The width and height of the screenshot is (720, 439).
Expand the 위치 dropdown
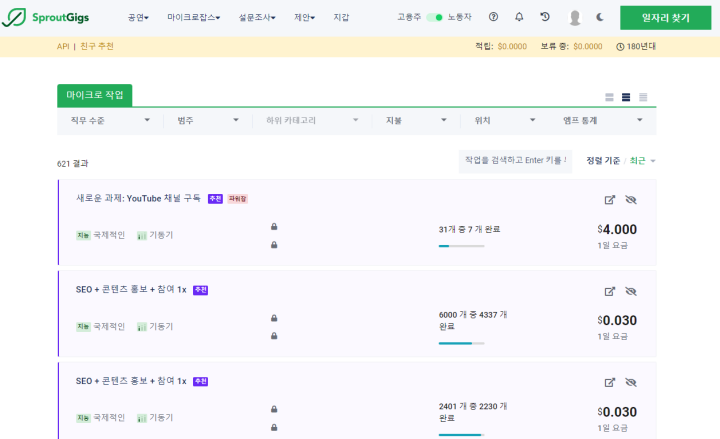505,120
